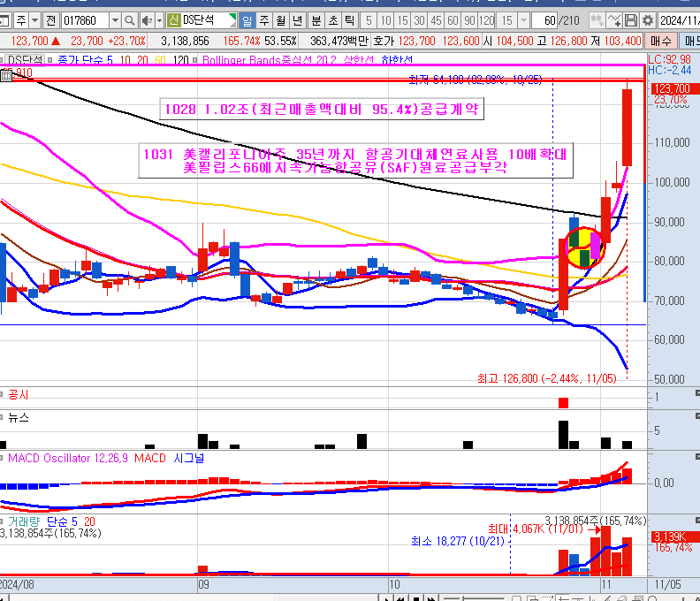700x601 pixels.
Task: Select the 일 daily period toggle
Action: click(x=245, y=19)
